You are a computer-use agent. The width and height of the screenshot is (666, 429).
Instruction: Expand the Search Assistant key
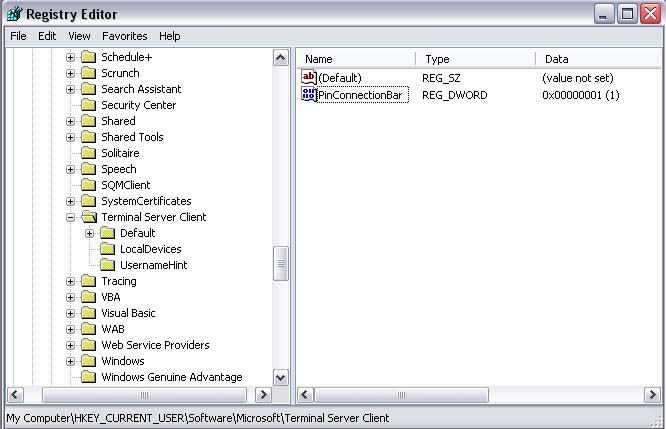click(71, 90)
